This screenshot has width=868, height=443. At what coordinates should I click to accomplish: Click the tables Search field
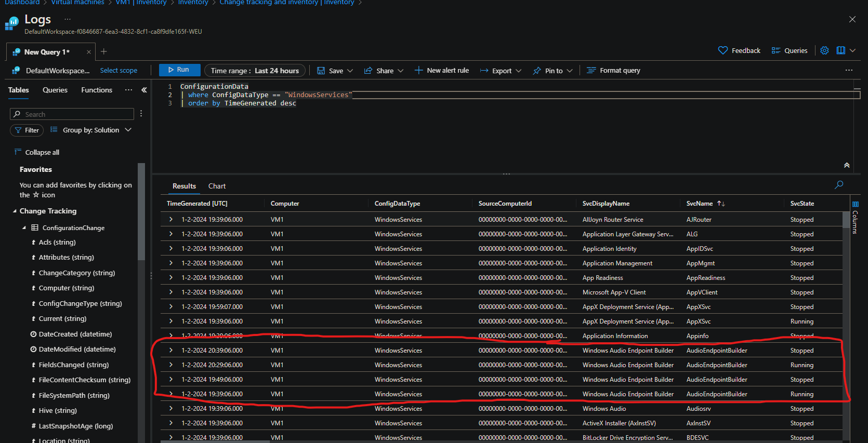[72, 114]
